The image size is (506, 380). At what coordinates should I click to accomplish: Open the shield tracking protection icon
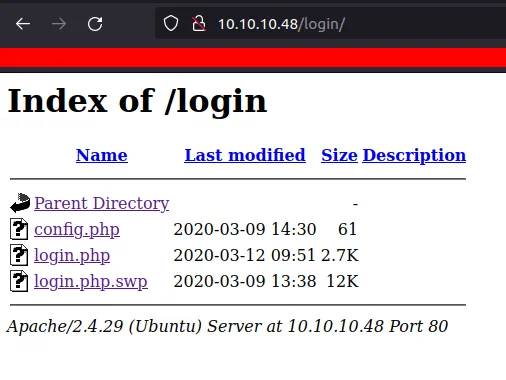point(171,24)
